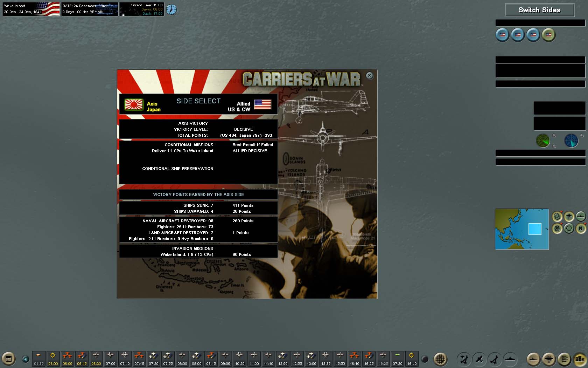
Task: Select the Allied US & CW flag
Action: point(262,104)
